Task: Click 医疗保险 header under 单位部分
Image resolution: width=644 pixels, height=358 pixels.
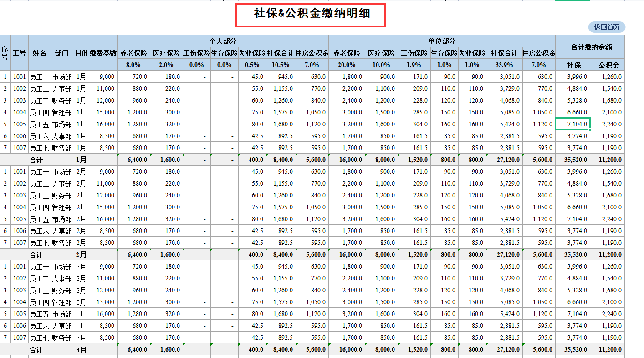Action: pos(381,53)
